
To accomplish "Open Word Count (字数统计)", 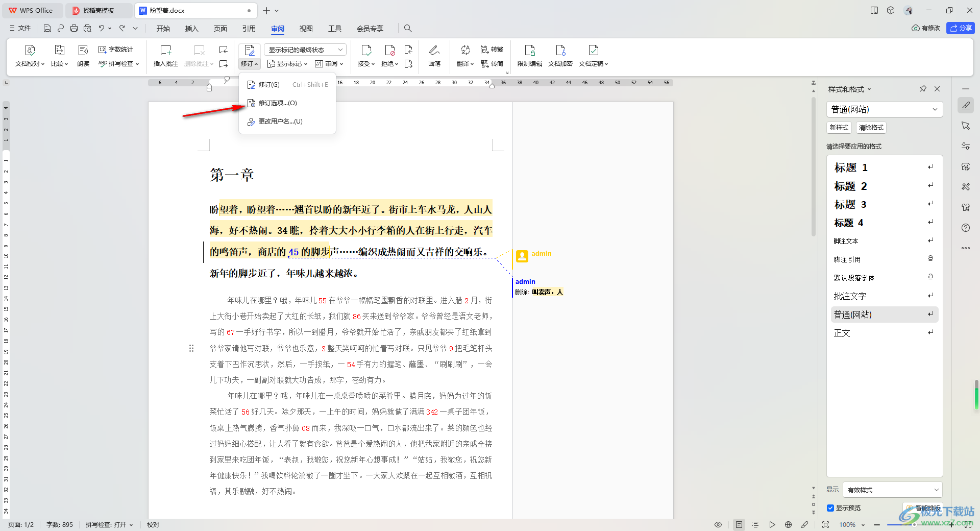I will coord(116,50).
